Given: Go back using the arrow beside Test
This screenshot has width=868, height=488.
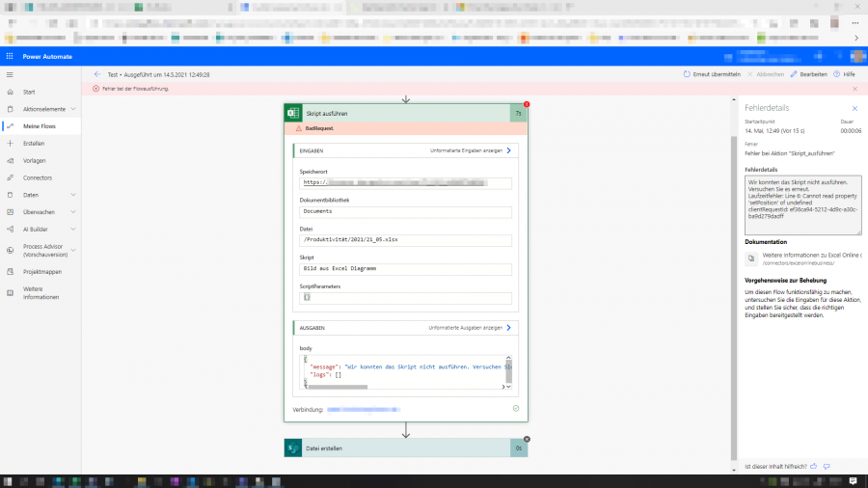Looking at the screenshot, I should click(x=97, y=74).
